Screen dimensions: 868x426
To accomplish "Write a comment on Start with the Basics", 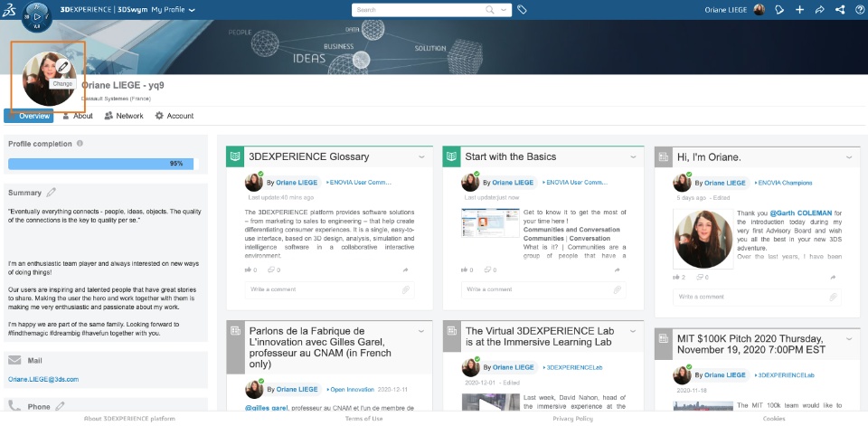I will point(543,289).
